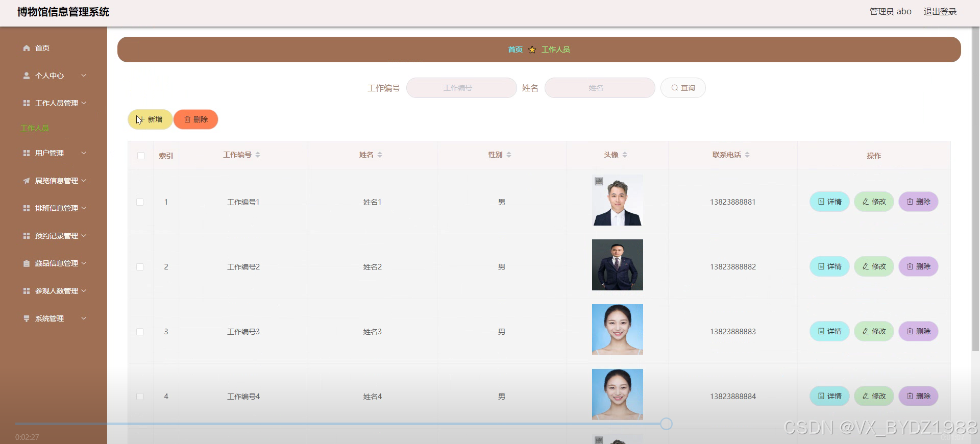The image size is (980, 444).
Task: Click the pencil icon in 修改 for 工作编号1
Action: tap(866, 202)
